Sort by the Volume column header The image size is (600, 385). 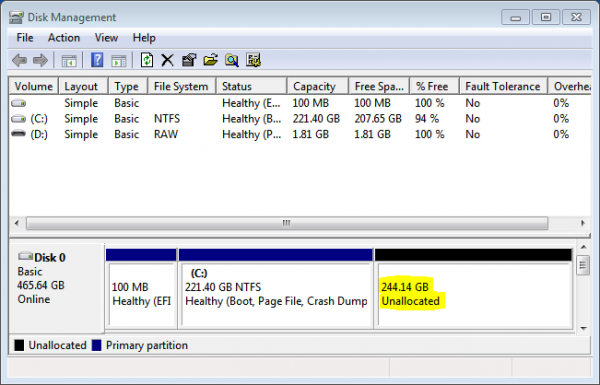pyautogui.click(x=34, y=86)
